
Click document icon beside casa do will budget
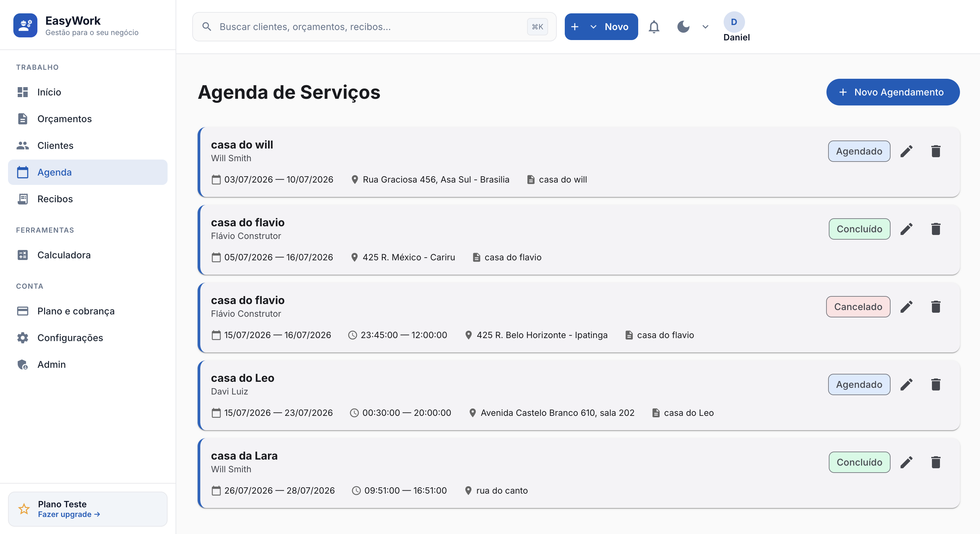[531, 180]
